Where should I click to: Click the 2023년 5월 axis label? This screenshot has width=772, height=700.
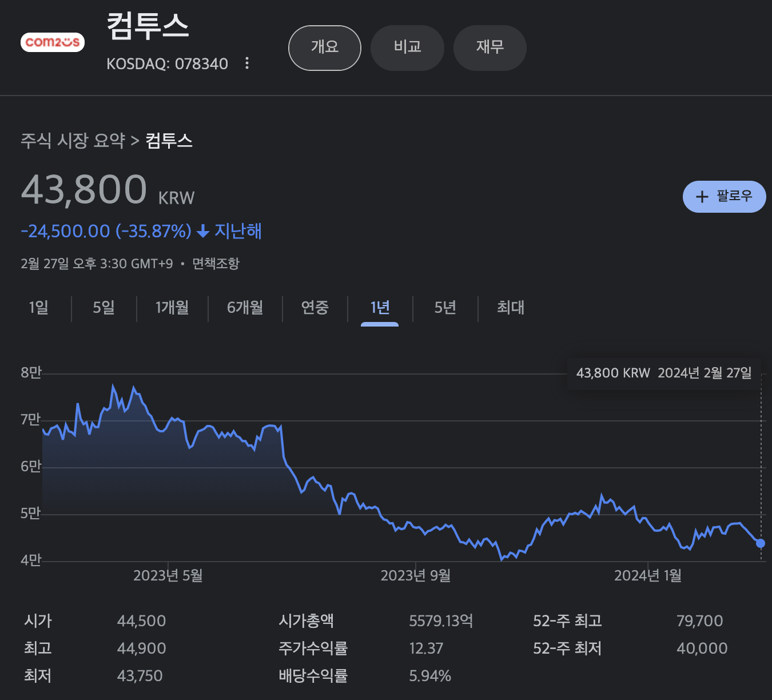point(168,576)
